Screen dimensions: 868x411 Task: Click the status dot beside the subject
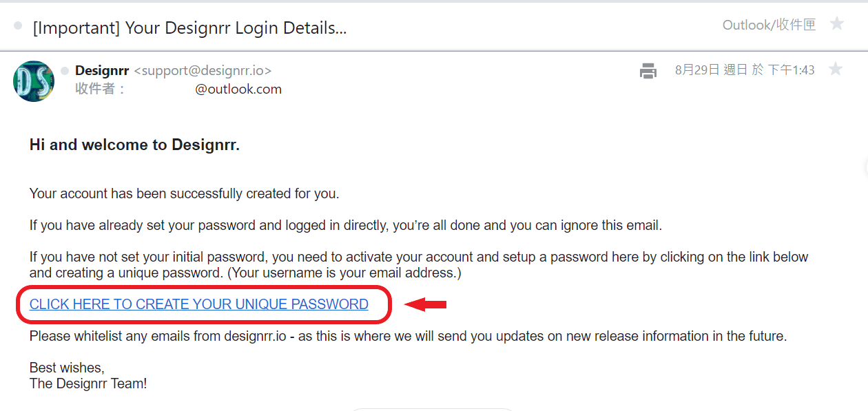pos(18,27)
